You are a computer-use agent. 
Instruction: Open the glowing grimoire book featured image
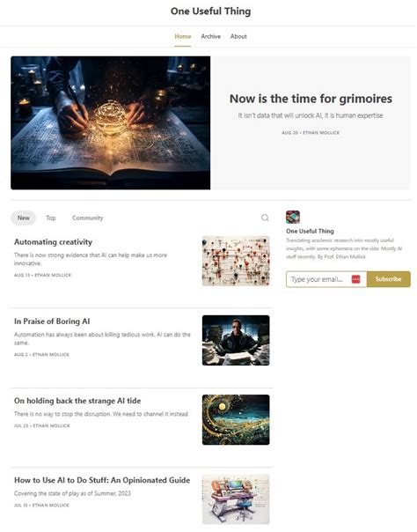pos(111,122)
